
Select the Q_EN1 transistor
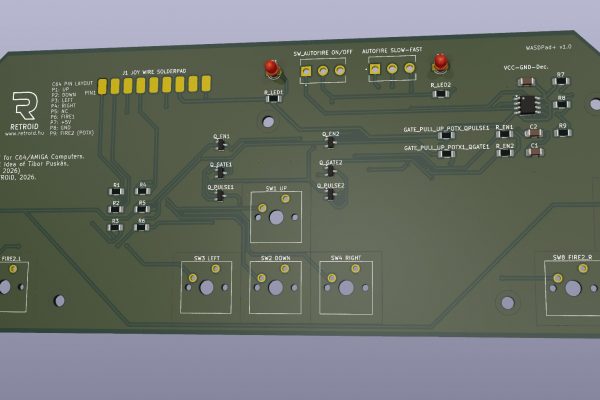coord(219,146)
